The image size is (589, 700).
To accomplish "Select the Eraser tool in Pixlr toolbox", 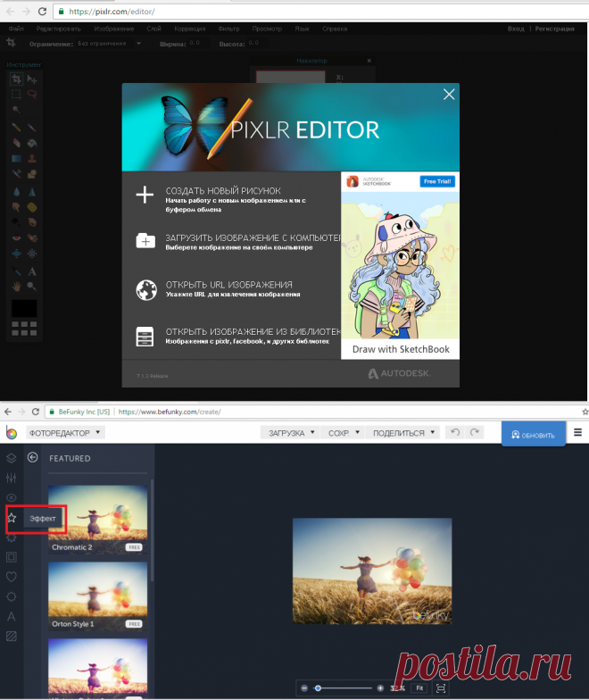I will pyautogui.click(x=16, y=143).
